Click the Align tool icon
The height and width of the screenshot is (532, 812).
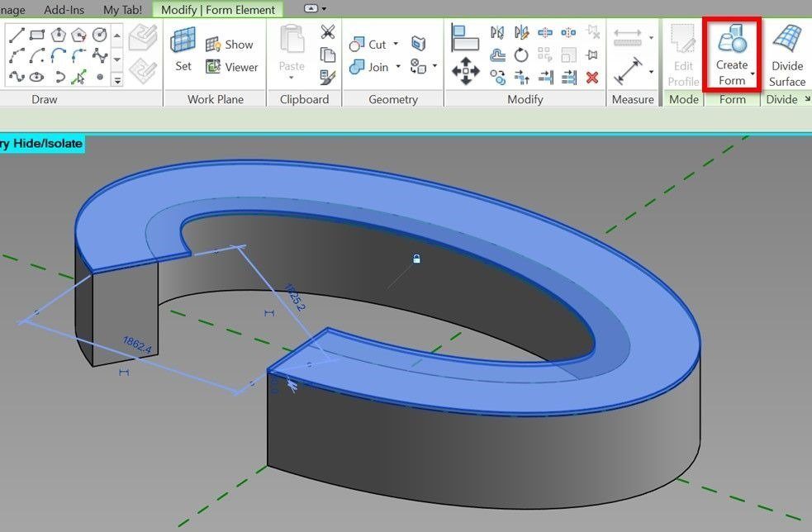(x=466, y=36)
